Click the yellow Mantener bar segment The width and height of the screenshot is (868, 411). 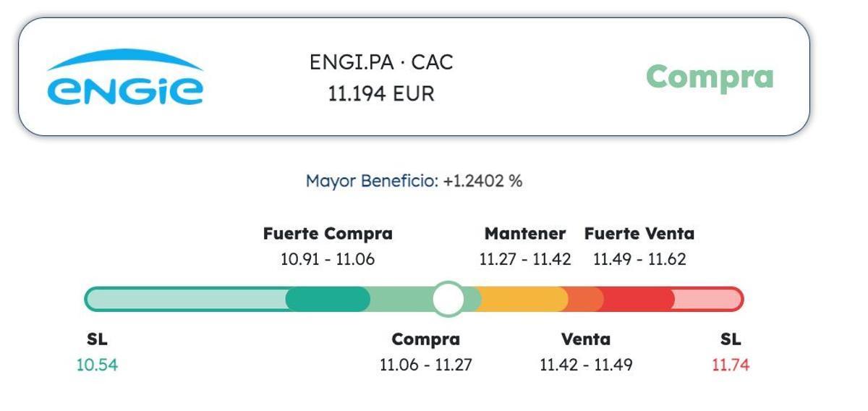click(524, 299)
